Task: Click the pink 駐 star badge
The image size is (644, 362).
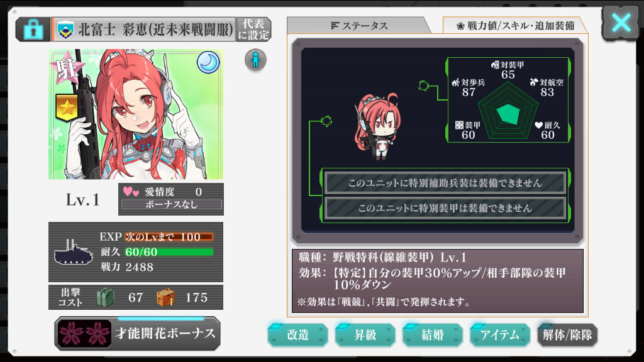Action: point(67,68)
